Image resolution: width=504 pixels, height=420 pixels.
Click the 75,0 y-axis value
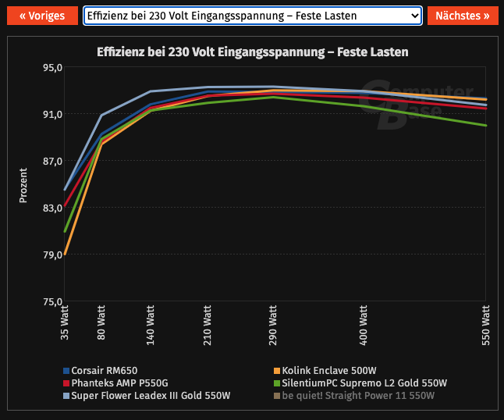coord(53,301)
